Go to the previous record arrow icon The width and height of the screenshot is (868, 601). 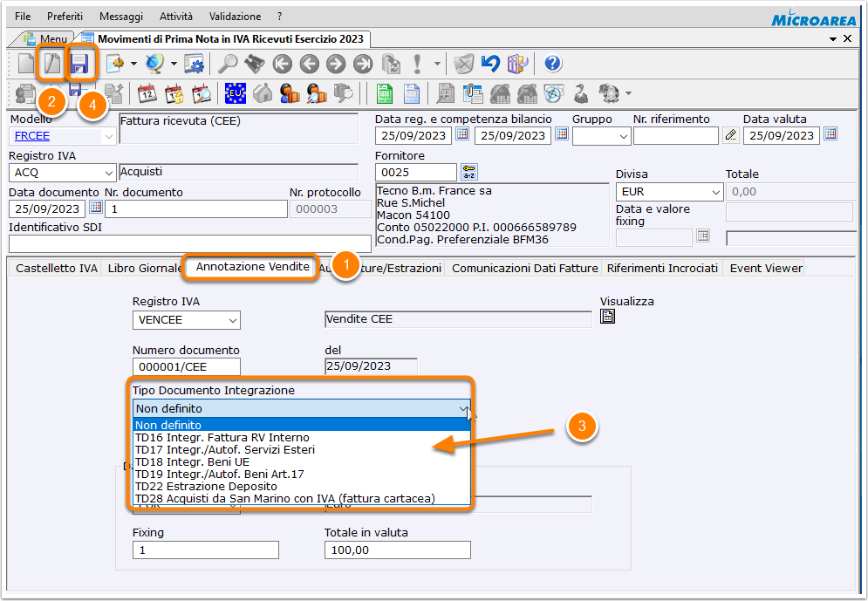tap(310, 65)
